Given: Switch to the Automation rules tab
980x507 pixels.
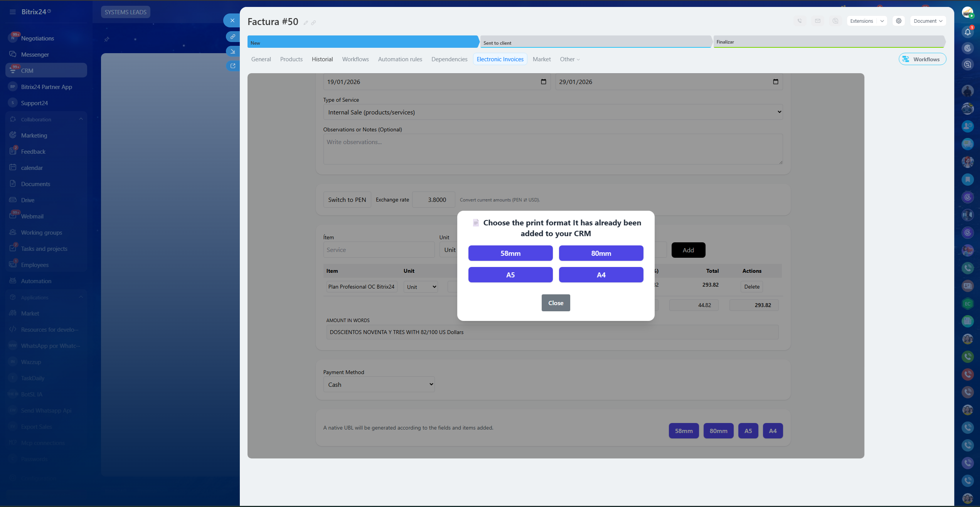Looking at the screenshot, I should [400, 59].
